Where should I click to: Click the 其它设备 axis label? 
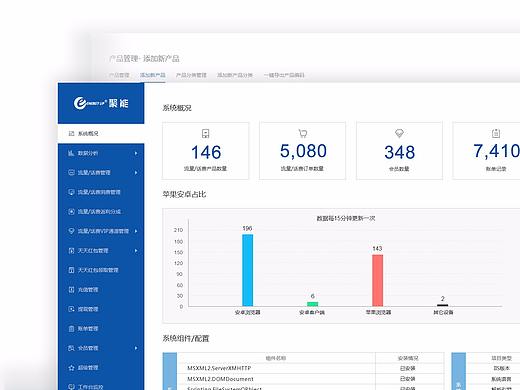point(443,312)
